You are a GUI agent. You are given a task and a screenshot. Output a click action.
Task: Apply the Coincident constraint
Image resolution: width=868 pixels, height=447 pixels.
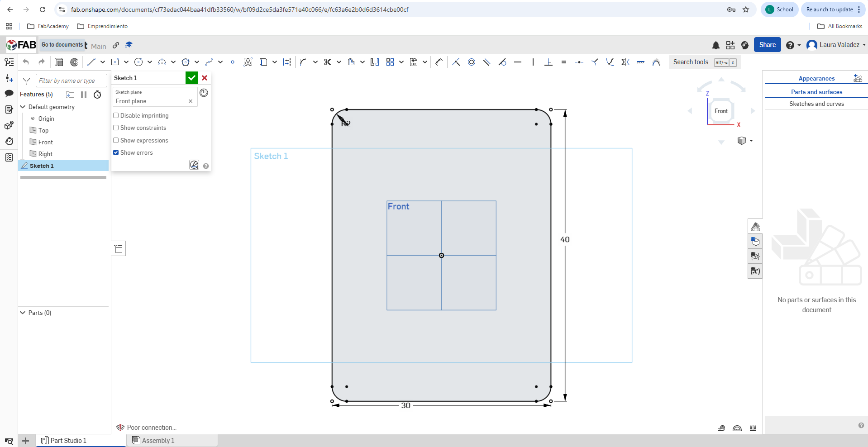(456, 62)
